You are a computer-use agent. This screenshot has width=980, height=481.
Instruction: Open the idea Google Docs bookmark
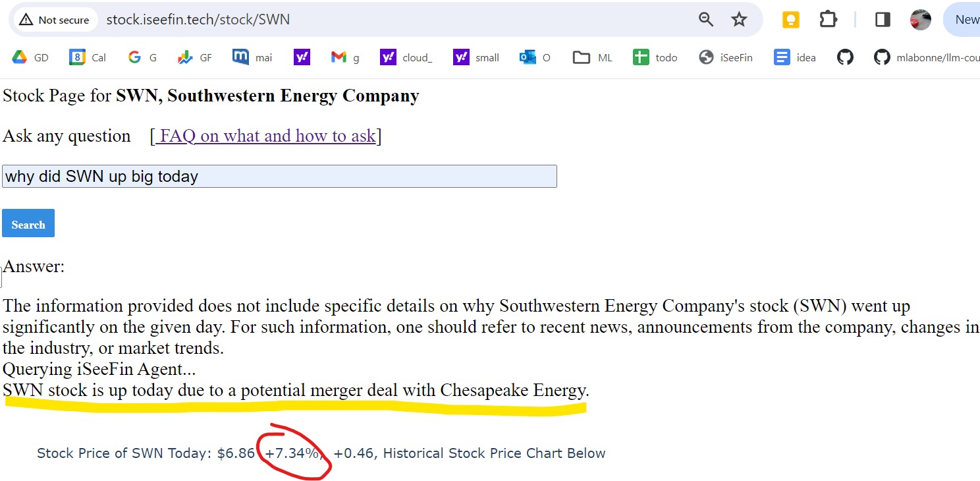[x=795, y=57]
